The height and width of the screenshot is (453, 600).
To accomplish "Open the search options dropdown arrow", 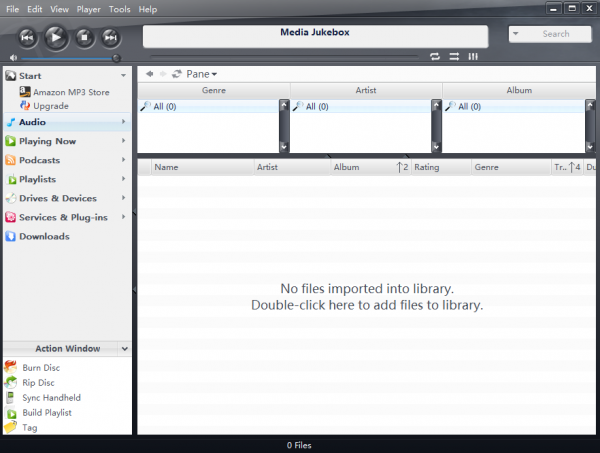I will click(x=515, y=34).
